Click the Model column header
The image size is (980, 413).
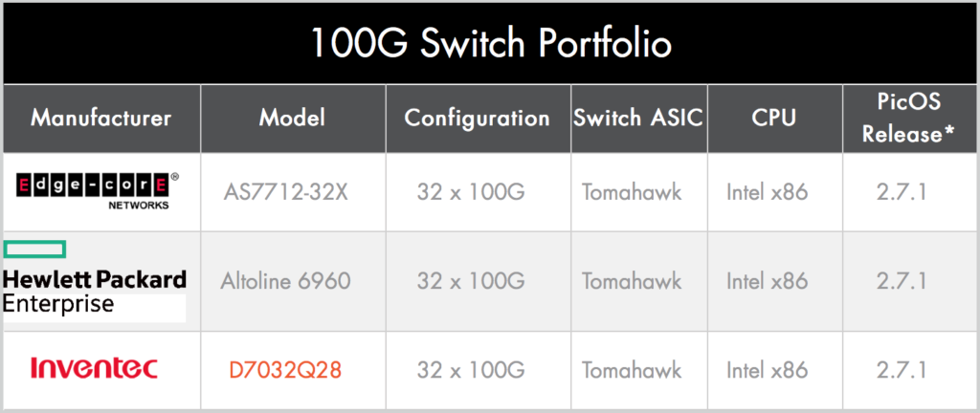pos(293,118)
